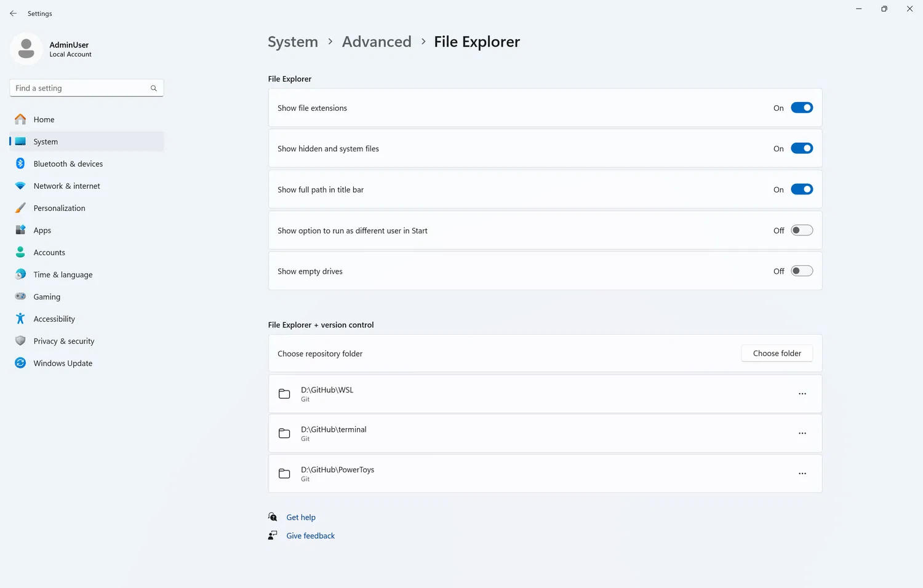Navigate to Advanced via breadcrumb

(x=377, y=41)
